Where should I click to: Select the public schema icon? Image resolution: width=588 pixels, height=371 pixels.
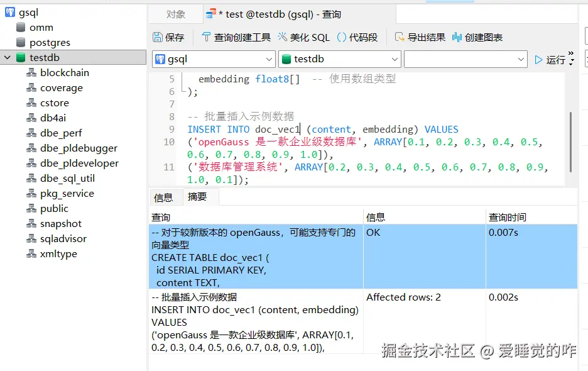pyautogui.click(x=31, y=208)
